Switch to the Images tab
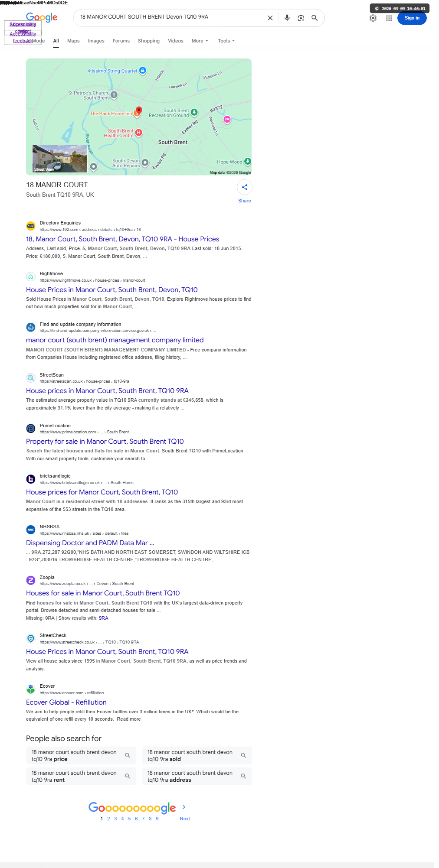Image resolution: width=439 pixels, height=868 pixels. click(96, 41)
